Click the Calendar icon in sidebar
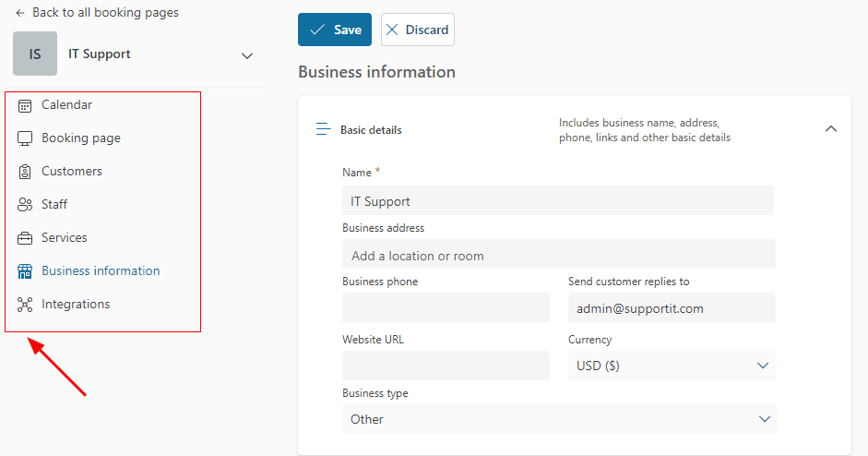The image size is (868, 456). (x=25, y=105)
